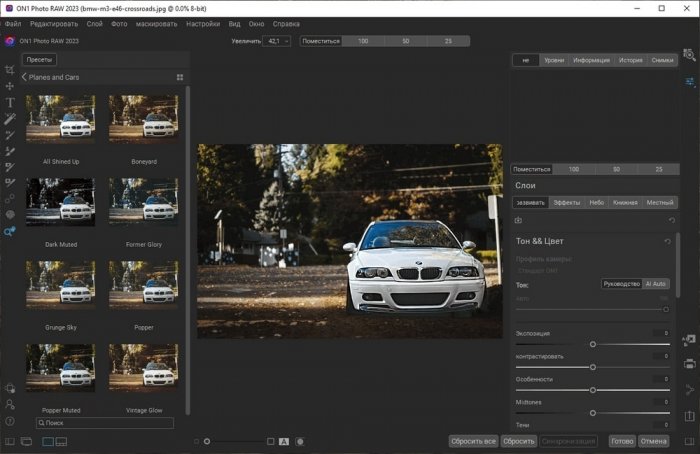Image resolution: width=700 pixels, height=454 pixels.
Task: Click the Print icon
Action: [690, 363]
